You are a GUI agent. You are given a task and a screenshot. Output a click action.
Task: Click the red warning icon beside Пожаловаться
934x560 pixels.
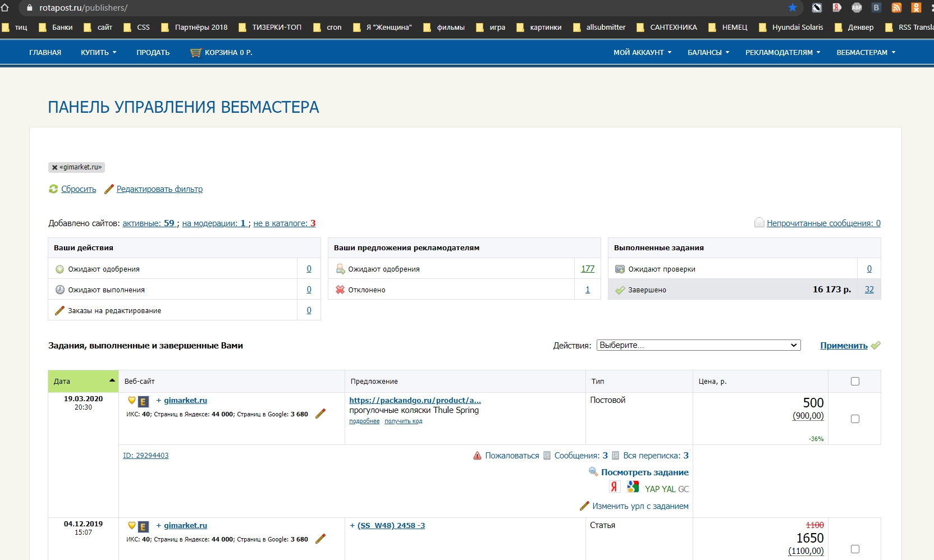click(477, 456)
